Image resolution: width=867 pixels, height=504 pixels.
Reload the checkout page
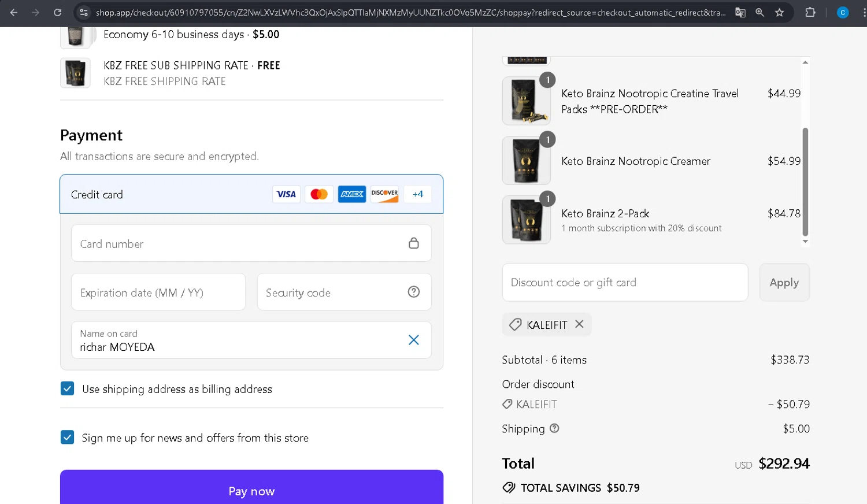click(x=57, y=12)
